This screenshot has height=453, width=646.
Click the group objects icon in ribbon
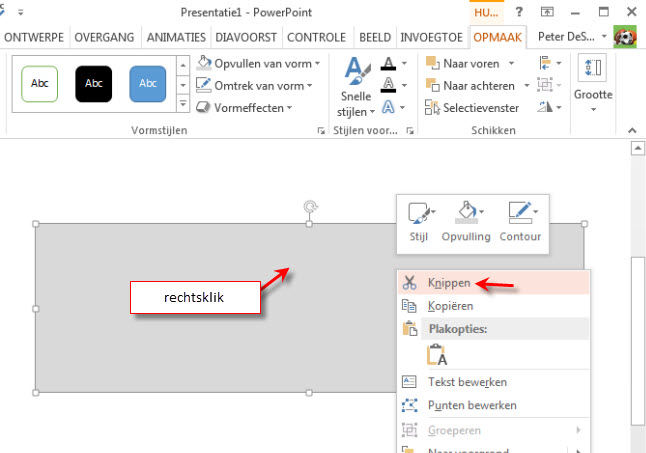coord(545,85)
